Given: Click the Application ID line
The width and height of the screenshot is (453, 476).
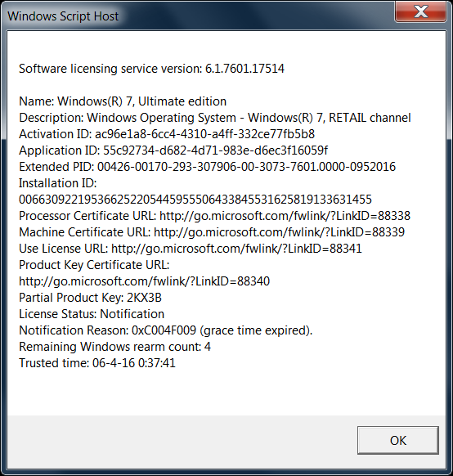Looking at the screenshot, I should coord(173,150).
